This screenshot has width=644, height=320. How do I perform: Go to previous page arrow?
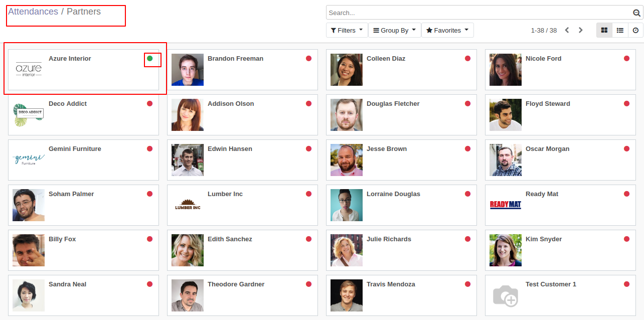coord(567,30)
